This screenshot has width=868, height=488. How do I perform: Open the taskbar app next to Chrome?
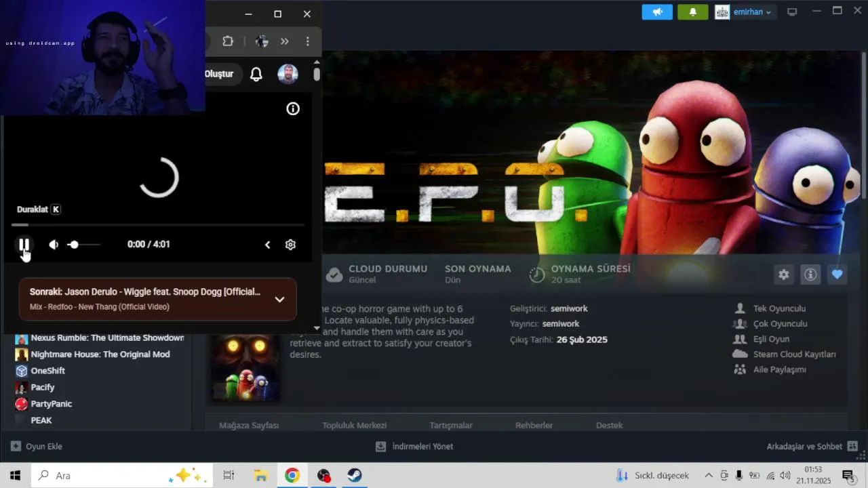click(x=323, y=475)
